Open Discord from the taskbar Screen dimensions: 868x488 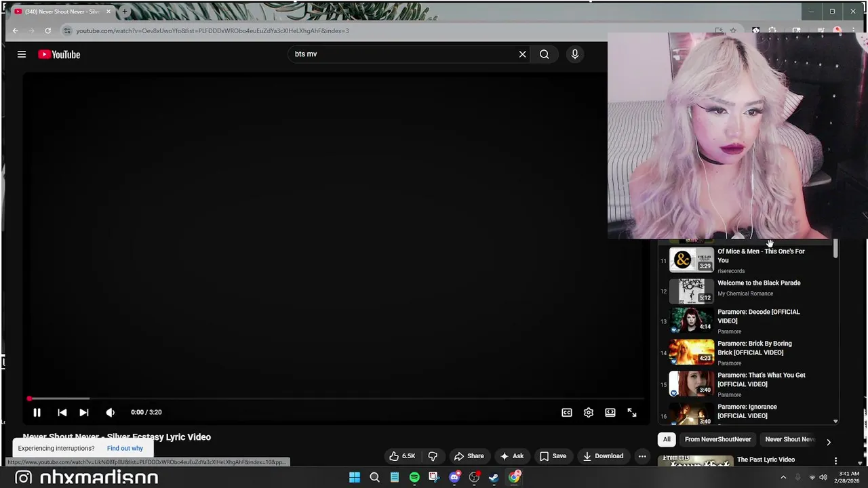coord(454,477)
